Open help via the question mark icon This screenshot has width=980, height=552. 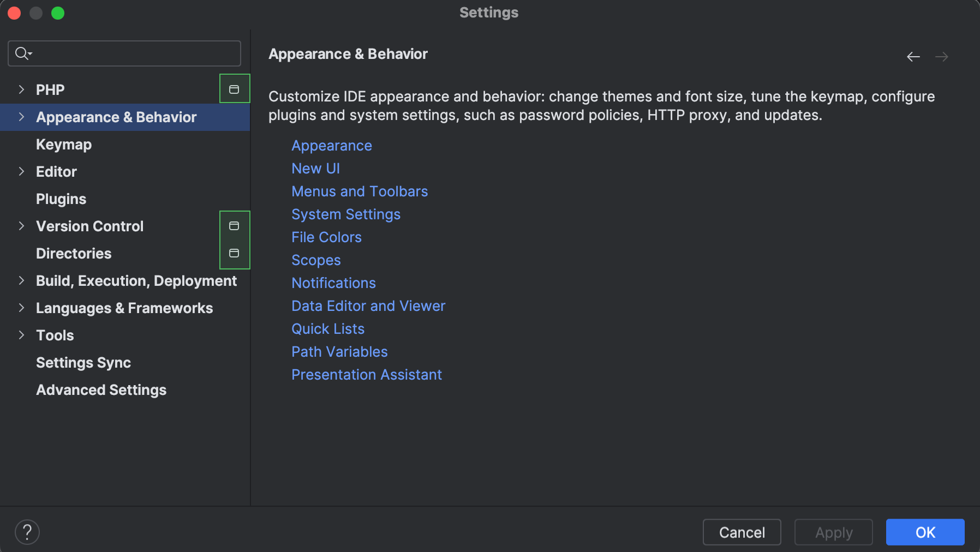27,532
